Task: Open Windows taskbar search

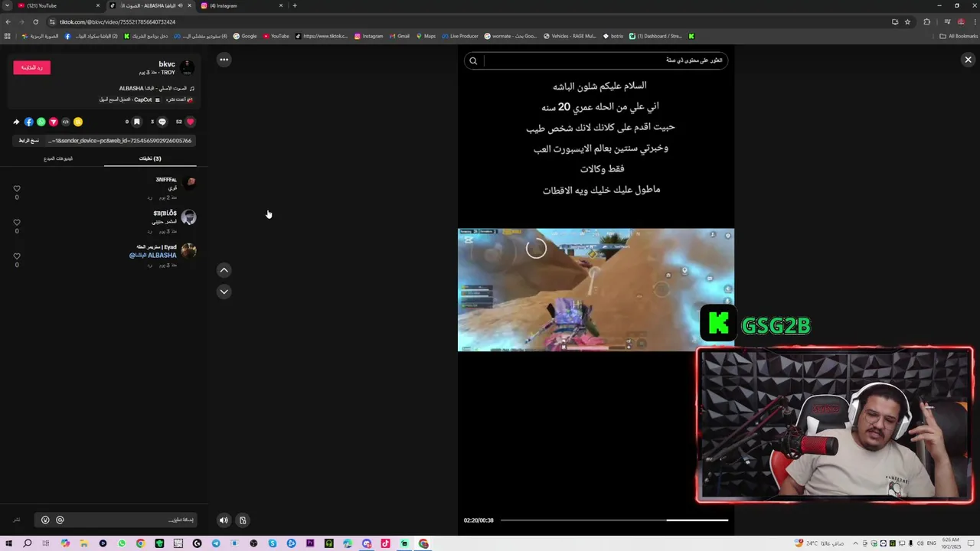Action: tap(28, 543)
